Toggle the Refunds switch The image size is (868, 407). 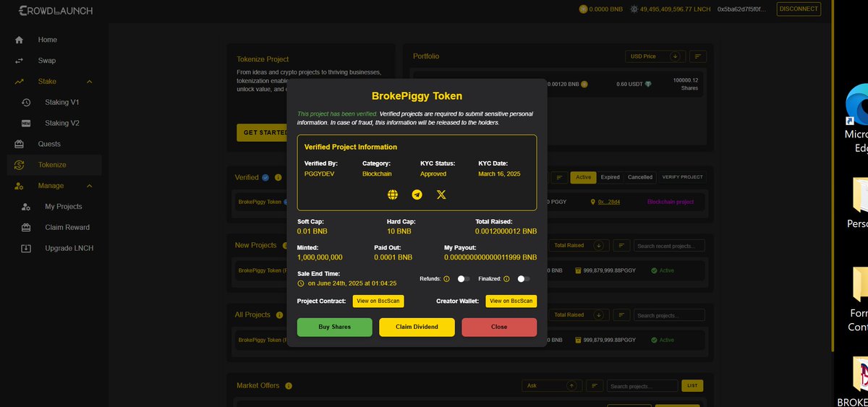464,279
